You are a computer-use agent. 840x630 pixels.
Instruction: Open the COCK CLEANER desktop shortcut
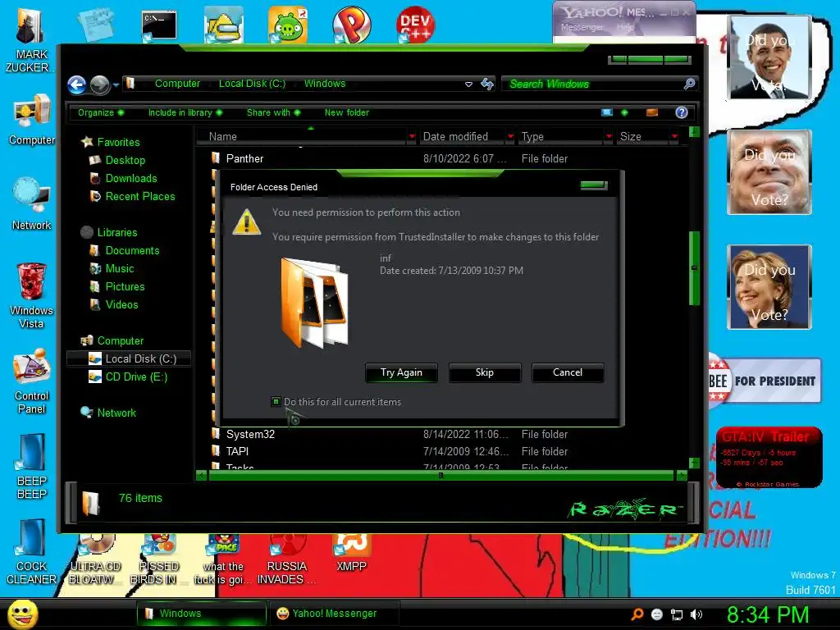point(32,551)
